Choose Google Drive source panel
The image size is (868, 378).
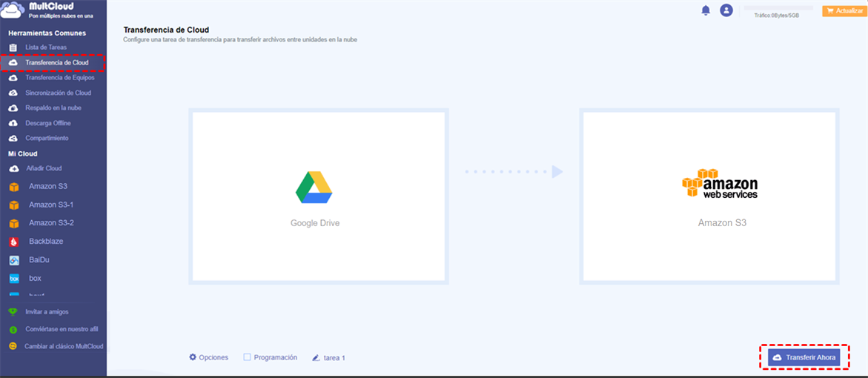pos(318,196)
